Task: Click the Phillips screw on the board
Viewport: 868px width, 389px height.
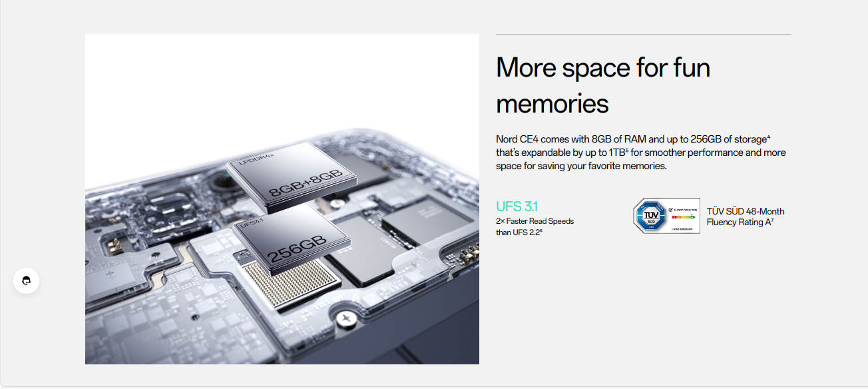Action: pyautogui.click(x=345, y=318)
